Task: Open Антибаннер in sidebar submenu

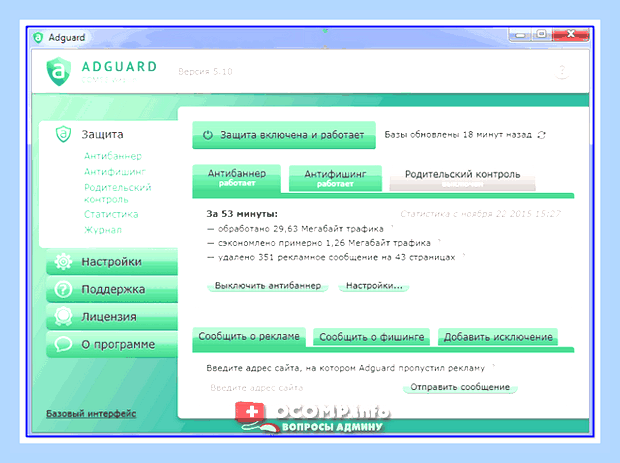Action: pyautogui.click(x=113, y=156)
